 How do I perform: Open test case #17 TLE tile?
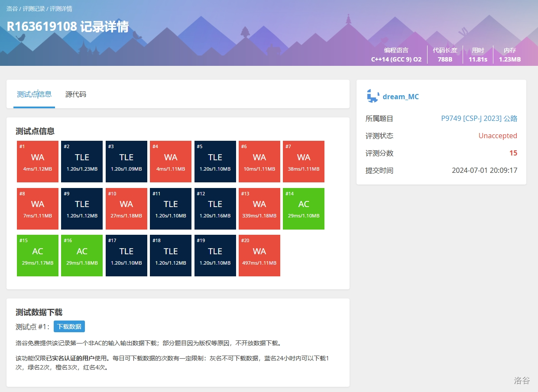click(x=126, y=256)
